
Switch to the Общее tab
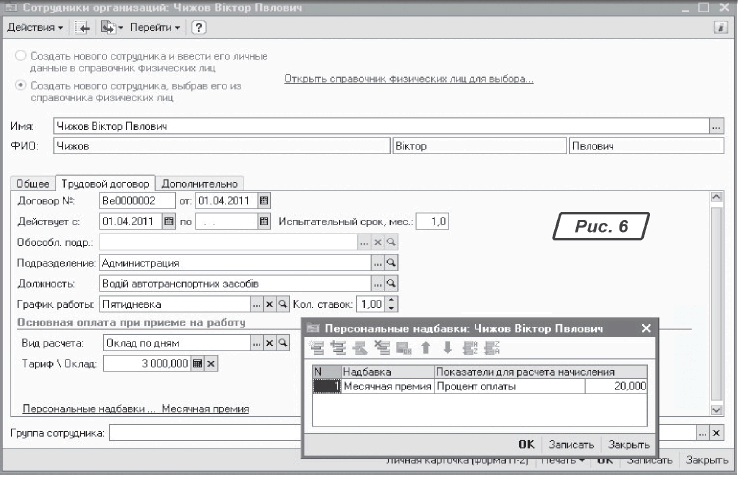pos(32,183)
